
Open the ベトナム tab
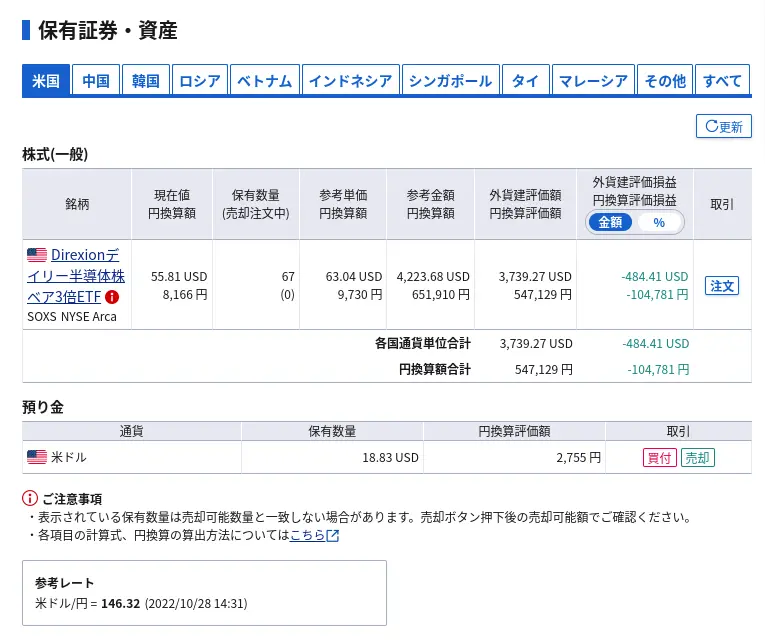264,80
